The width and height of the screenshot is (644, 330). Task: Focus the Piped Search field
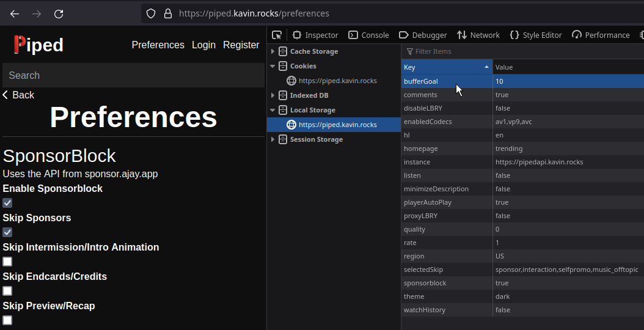[x=133, y=75]
